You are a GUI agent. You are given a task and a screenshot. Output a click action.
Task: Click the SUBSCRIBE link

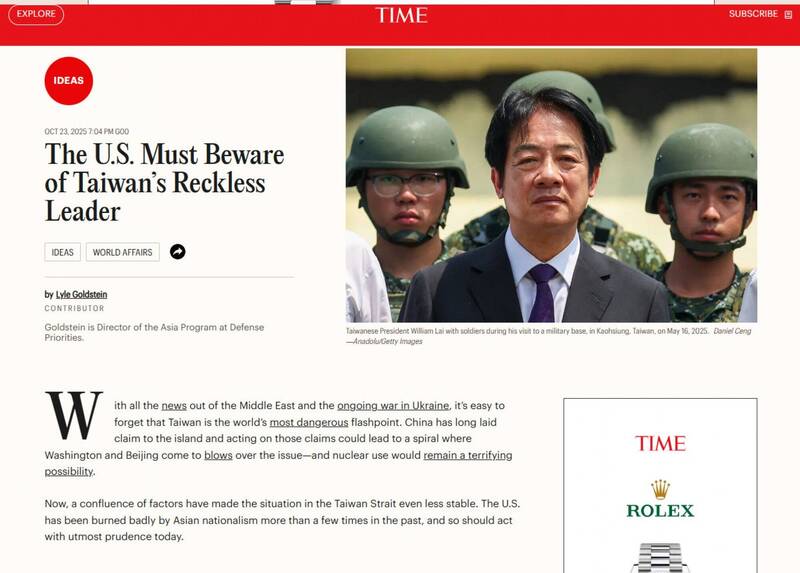pyautogui.click(x=752, y=14)
